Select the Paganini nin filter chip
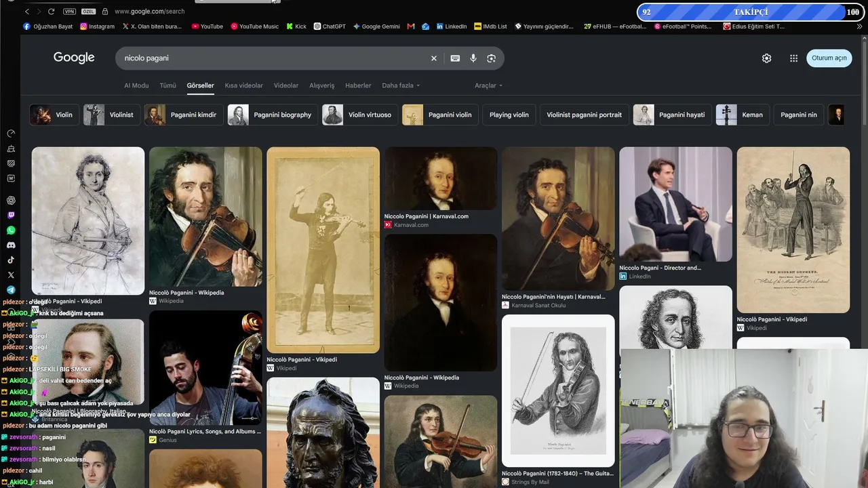 coord(799,115)
